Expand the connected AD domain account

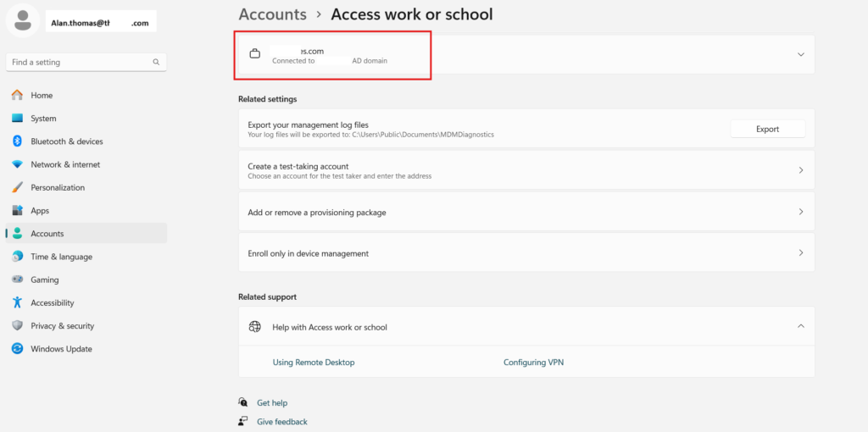800,54
